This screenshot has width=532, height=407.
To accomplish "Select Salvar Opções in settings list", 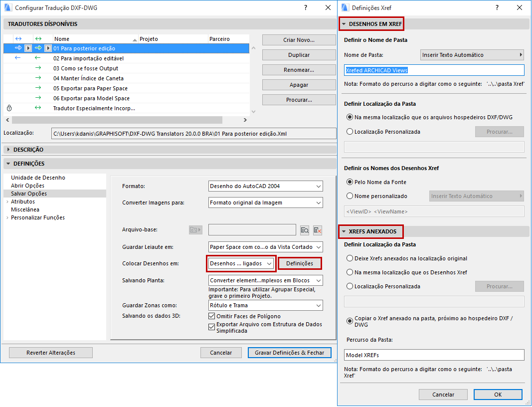I will (x=29, y=194).
